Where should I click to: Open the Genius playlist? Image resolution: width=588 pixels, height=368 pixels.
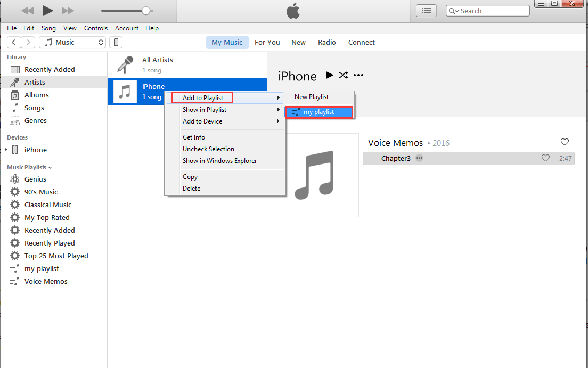35,179
